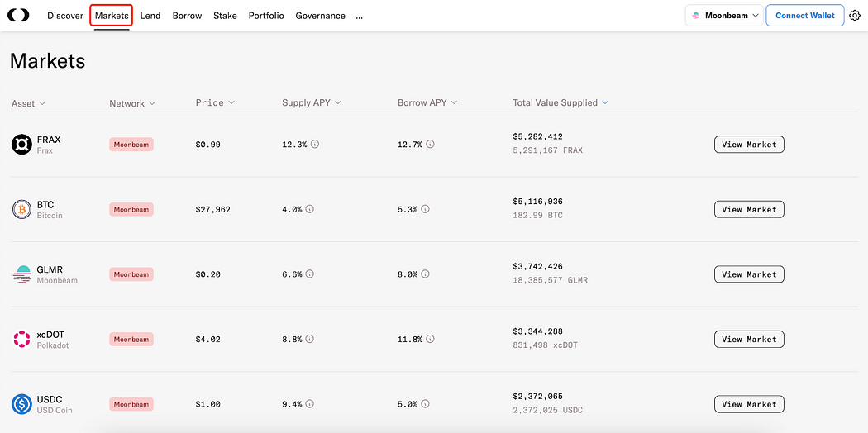Image resolution: width=868 pixels, height=433 pixels.
Task: Click info icon beside xcDOT 11.8% borrow APY
Action: pos(430,339)
